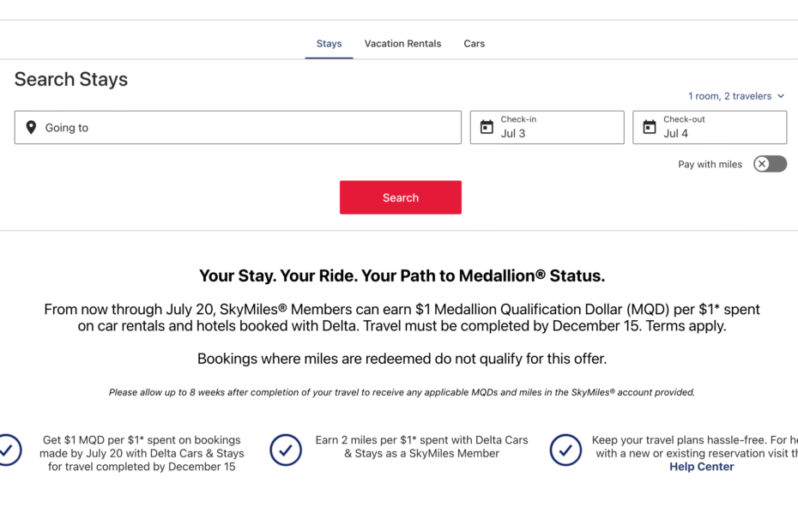Image resolution: width=798 pixels, height=532 pixels.
Task: Switch to the Vacation Rentals tab
Action: pyautogui.click(x=402, y=44)
